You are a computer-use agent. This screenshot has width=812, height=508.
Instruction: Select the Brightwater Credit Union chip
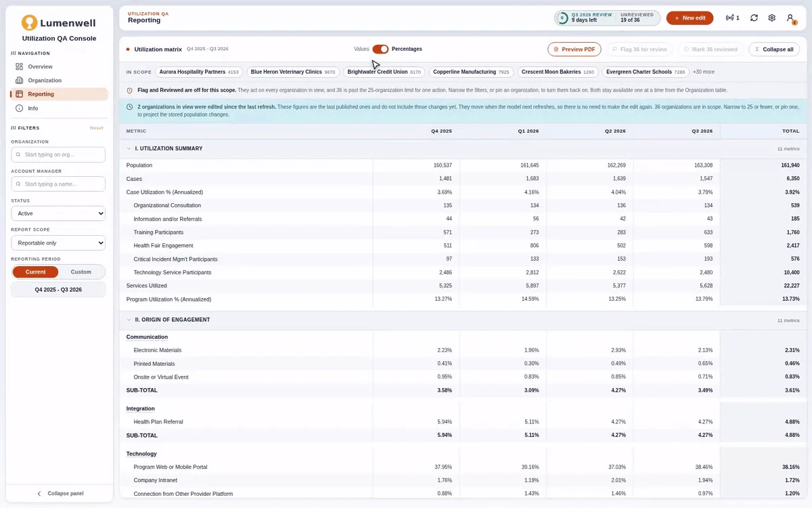(384, 72)
